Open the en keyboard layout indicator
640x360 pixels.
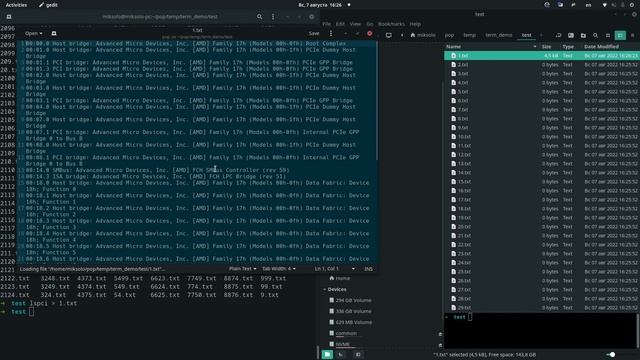coord(588,5)
